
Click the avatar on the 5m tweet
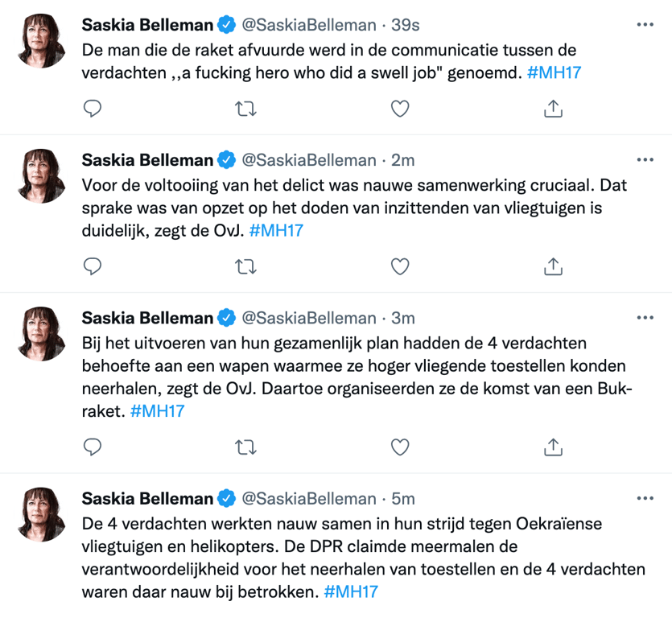[41, 514]
